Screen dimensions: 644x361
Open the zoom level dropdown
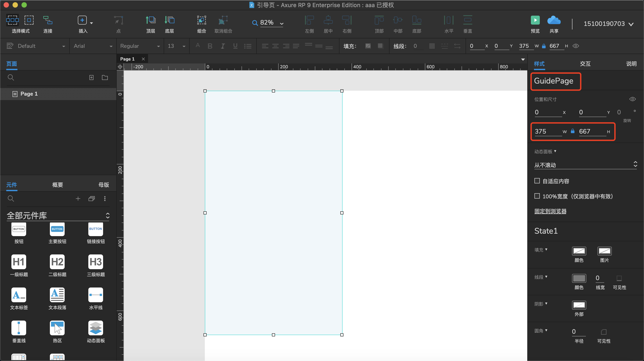point(282,23)
